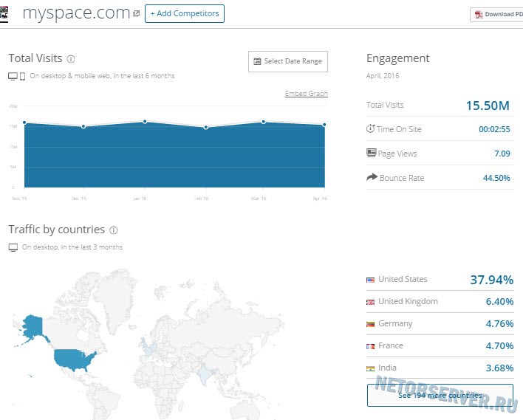Click the United States on the world map
This screenshot has height=420, width=523.
73,359
